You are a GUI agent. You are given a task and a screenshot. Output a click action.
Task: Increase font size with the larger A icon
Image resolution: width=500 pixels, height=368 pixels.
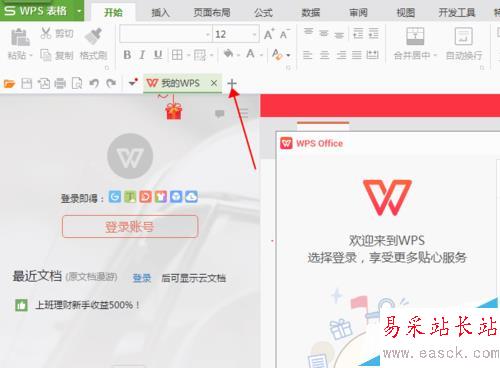pyautogui.click(x=269, y=34)
